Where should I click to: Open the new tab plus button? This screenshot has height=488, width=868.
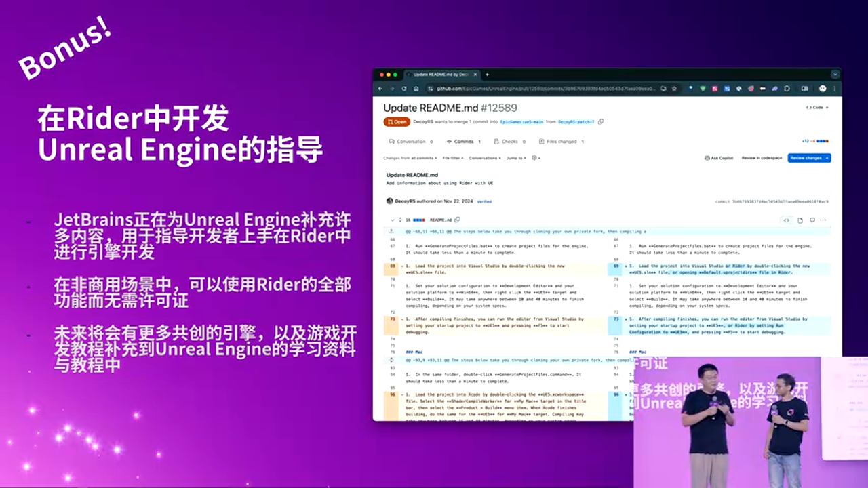487,74
